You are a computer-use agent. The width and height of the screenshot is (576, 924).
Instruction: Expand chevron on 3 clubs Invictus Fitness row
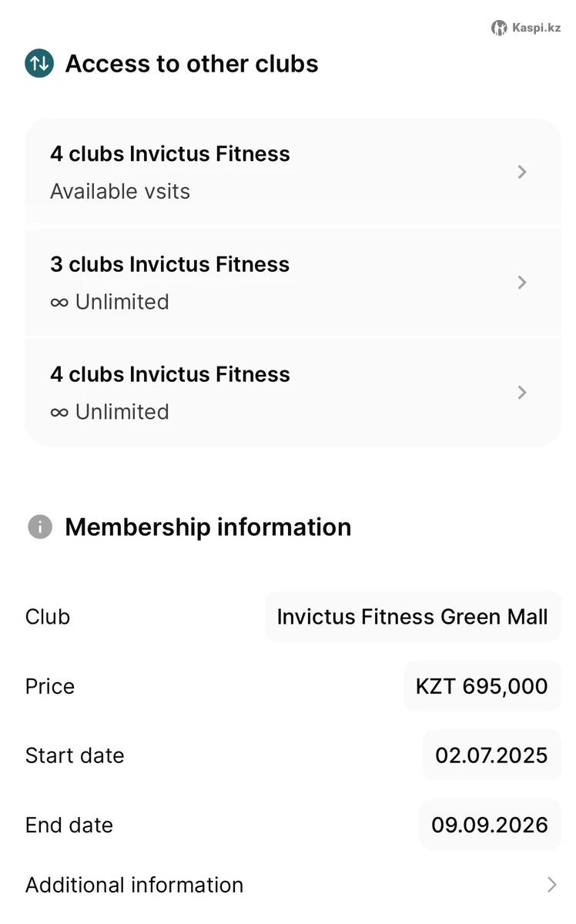522,283
